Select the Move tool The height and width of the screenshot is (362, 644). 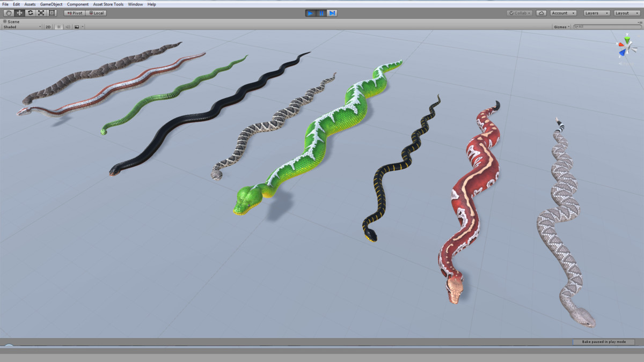[x=20, y=13]
